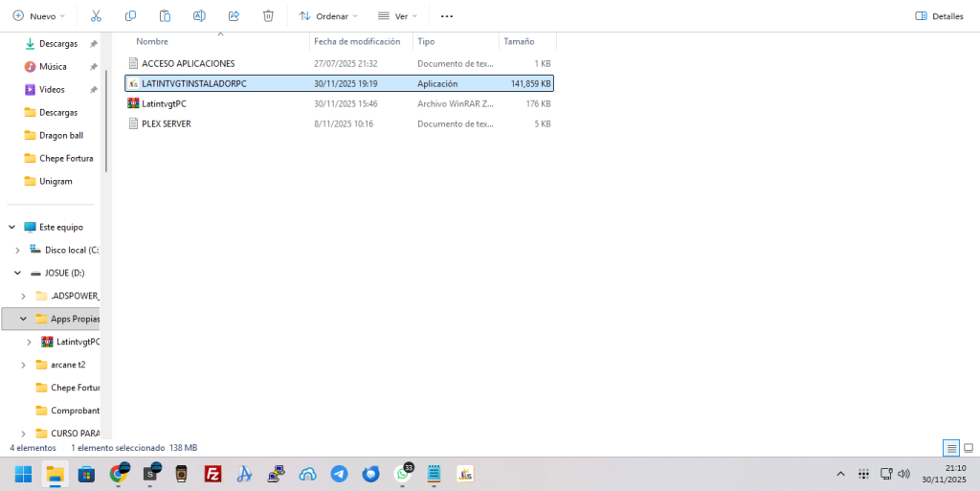Click the Copy icon in toolbar
Screen dimensions: 980x491
coord(130,16)
